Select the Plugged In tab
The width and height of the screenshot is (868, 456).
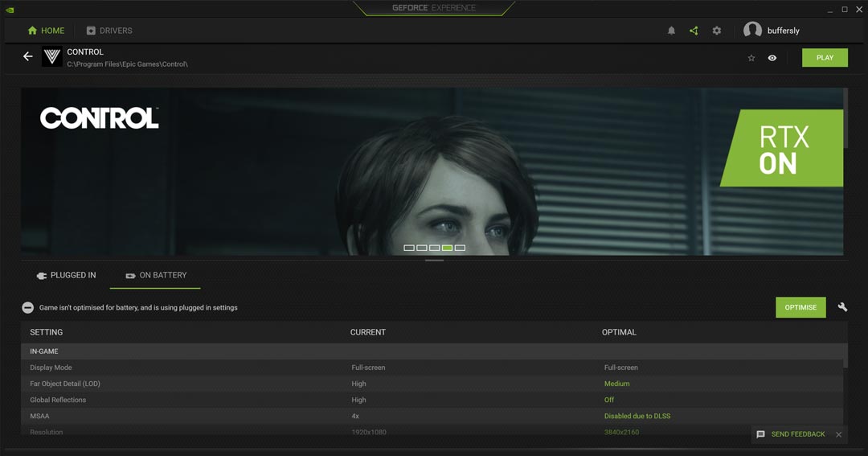click(x=66, y=275)
